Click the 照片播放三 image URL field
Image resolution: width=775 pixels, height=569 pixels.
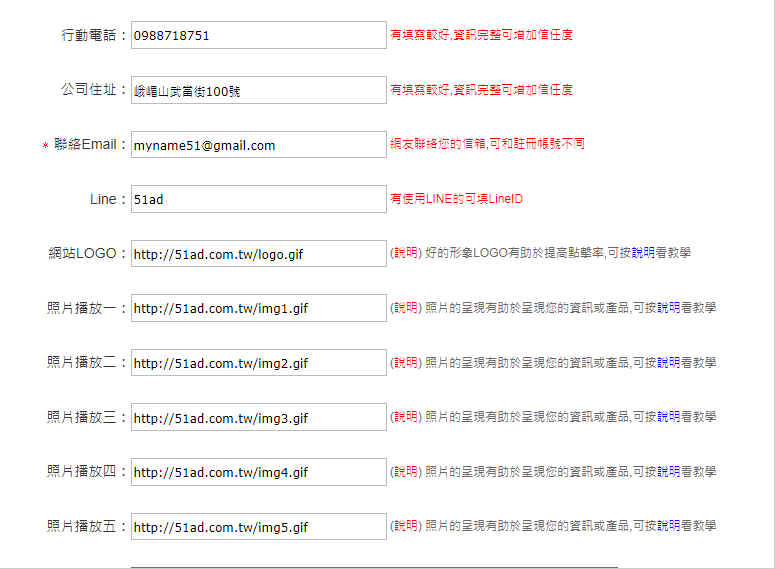[258, 417]
